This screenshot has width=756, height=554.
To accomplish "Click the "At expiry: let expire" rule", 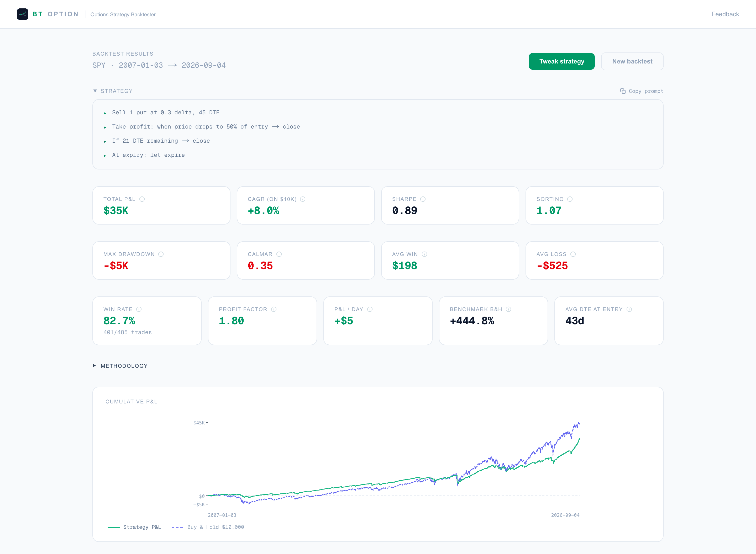I will pos(148,155).
